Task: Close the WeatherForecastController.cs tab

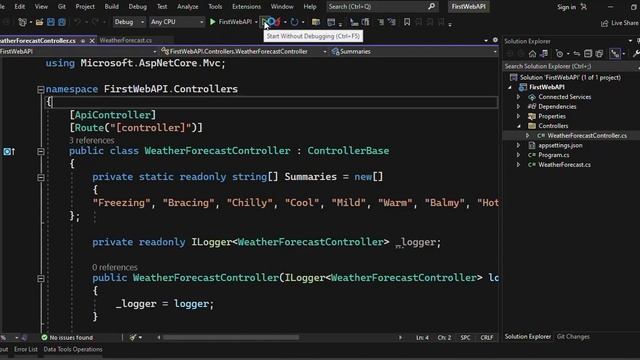Action: coord(92,40)
